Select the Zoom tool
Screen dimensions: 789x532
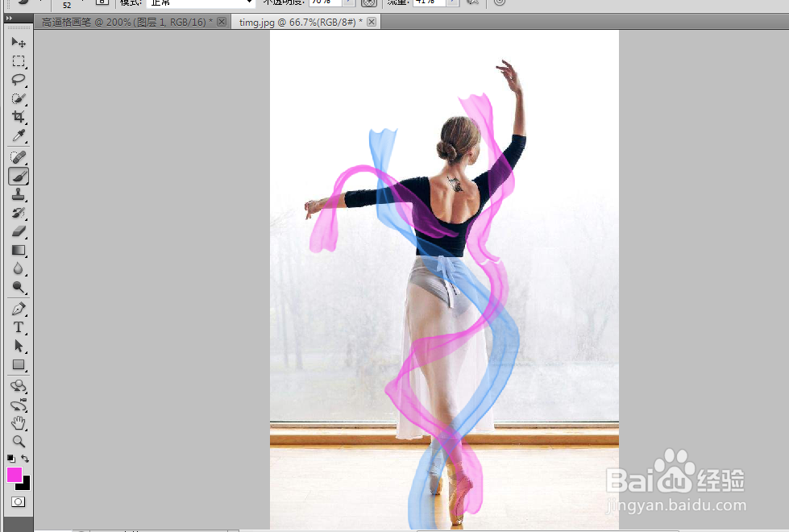pos(18,442)
